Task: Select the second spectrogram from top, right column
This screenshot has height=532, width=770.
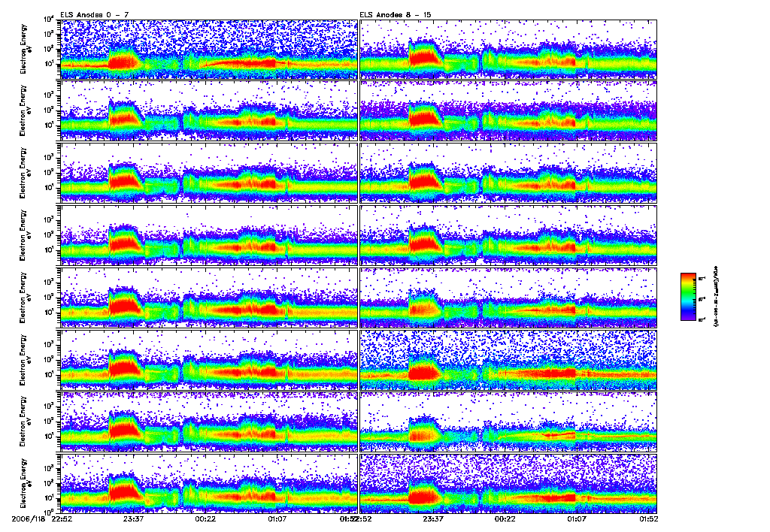Action: coord(508,111)
